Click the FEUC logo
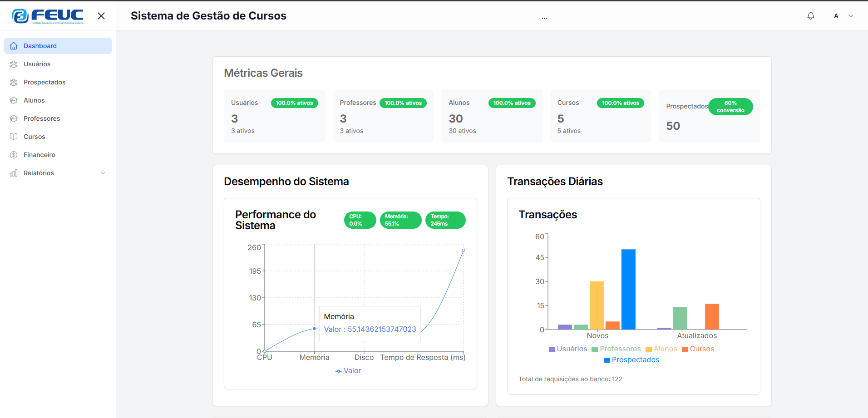Screen dimensions: 868x418 (48, 16)
